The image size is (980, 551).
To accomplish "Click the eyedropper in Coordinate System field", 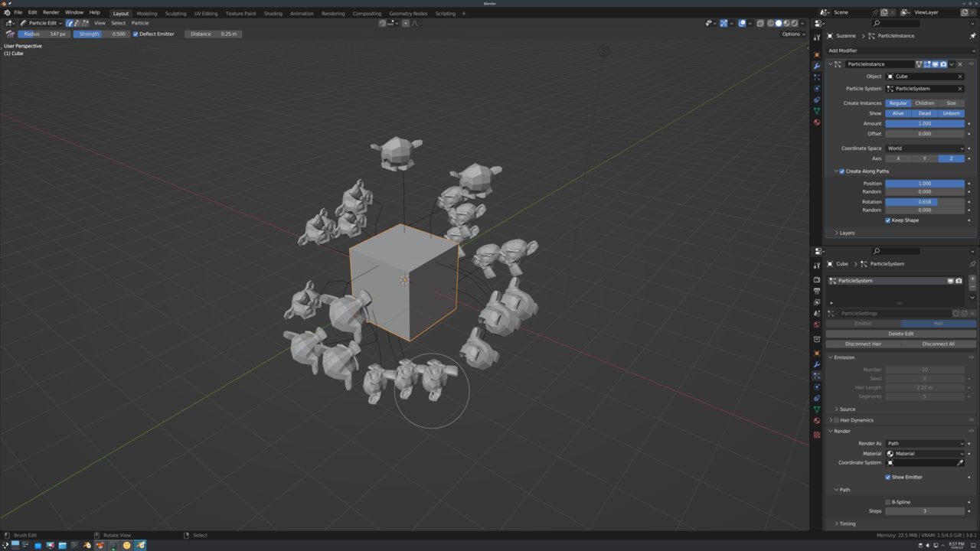I will pyautogui.click(x=960, y=463).
